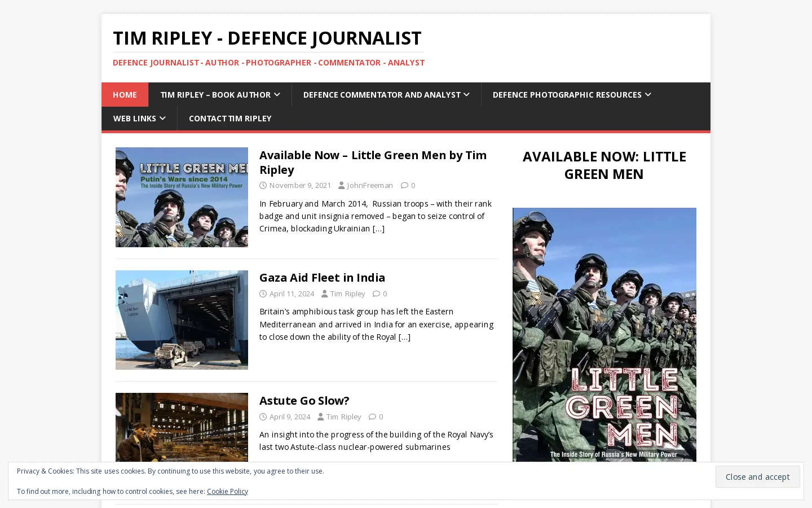Click clock icon next to November 9, 2021
Screen dimensions: 812x508
point(263,185)
